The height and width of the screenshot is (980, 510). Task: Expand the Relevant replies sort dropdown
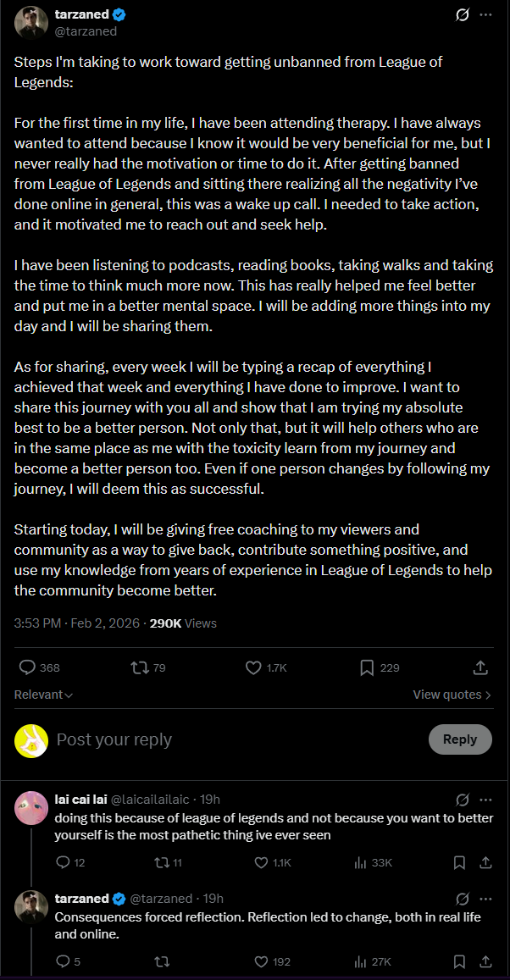coord(44,695)
